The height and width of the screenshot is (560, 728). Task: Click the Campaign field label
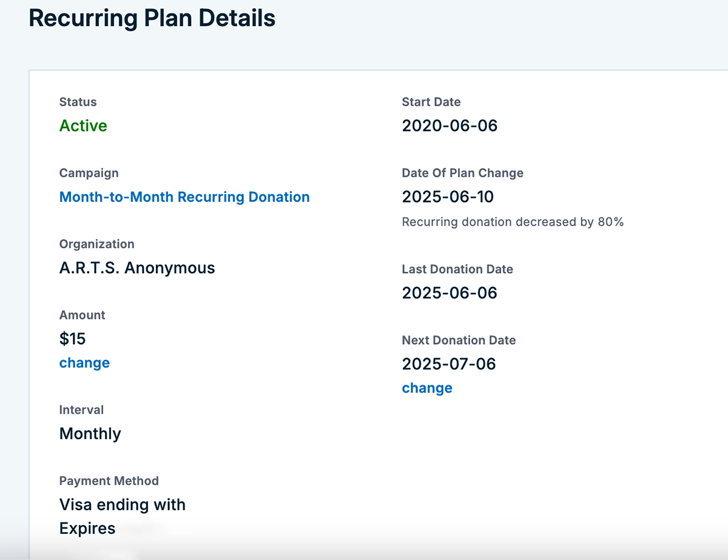tap(89, 173)
